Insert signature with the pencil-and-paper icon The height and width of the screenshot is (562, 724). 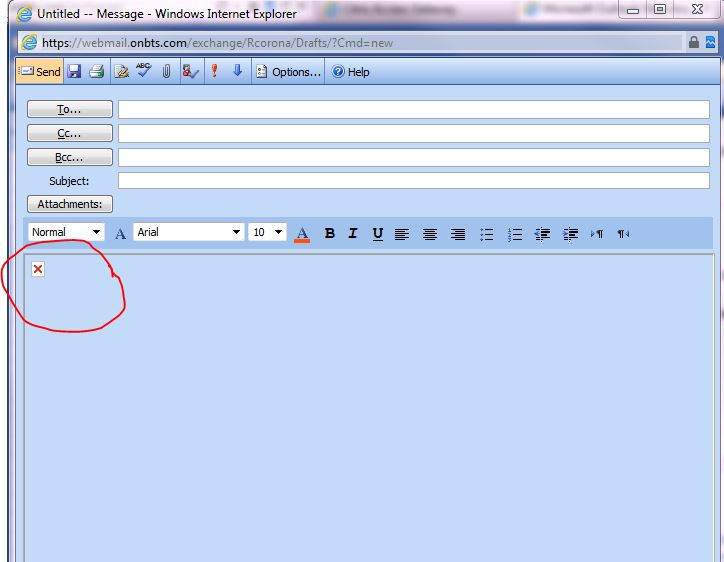click(x=121, y=71)
